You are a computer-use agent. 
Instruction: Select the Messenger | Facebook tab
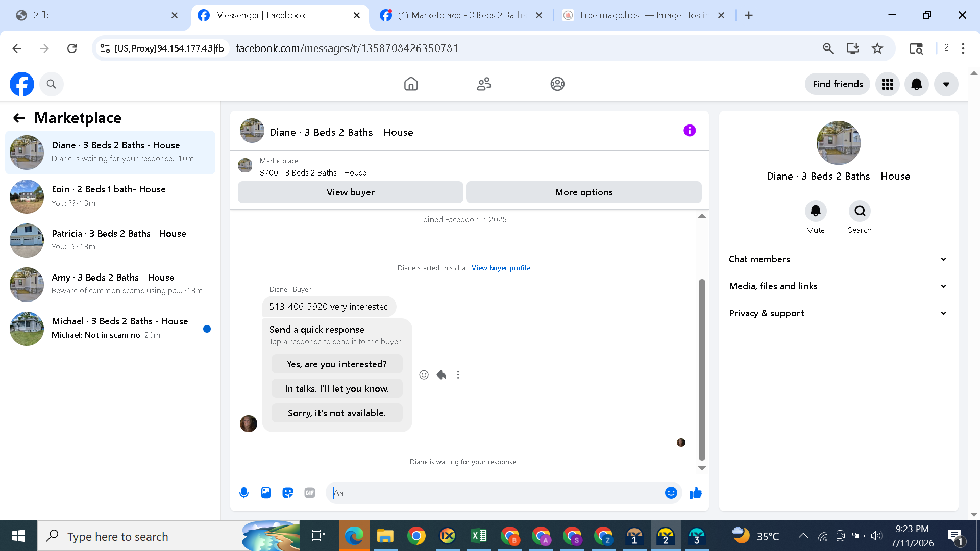click(280, 15)
